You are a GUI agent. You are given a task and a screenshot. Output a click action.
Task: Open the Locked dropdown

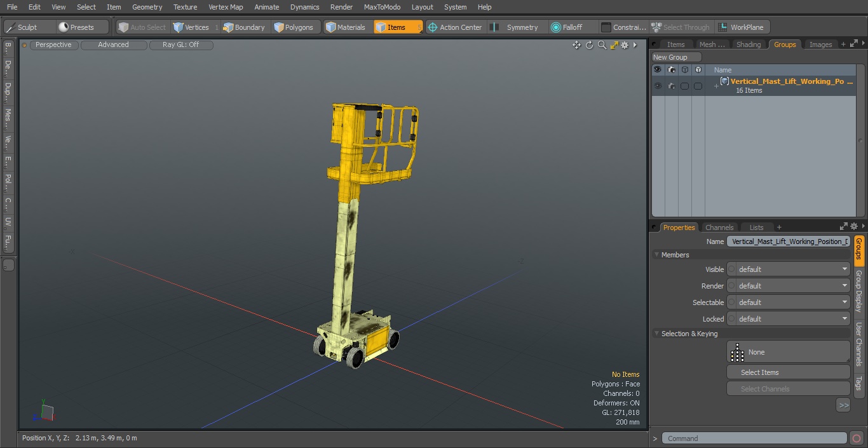[788, 319]
